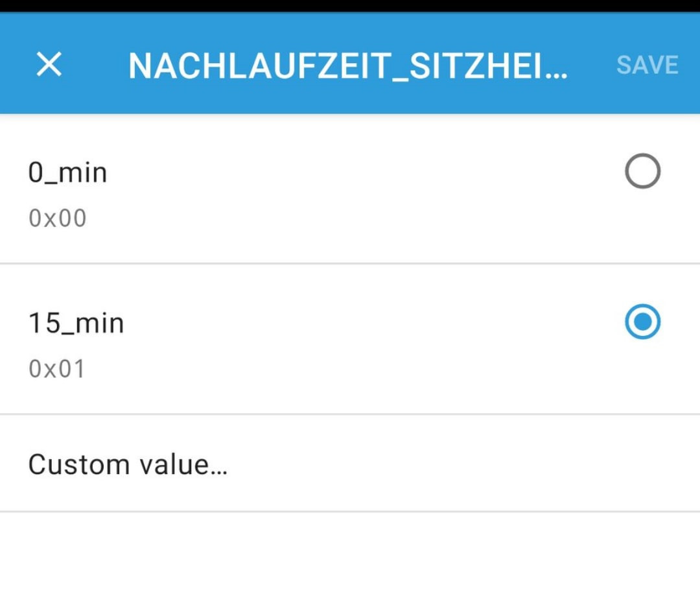
Task: Click the black status bar at top
Action: point(350,6)
